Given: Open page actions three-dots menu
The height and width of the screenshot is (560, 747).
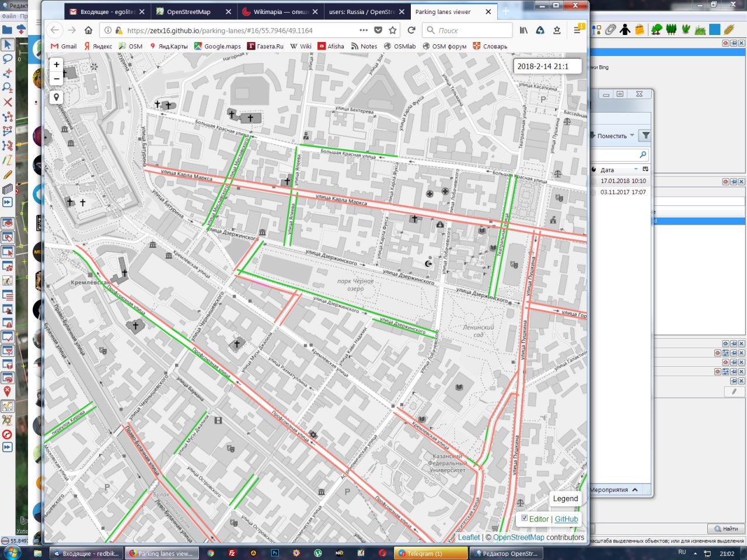Looking at the screenshot, I should click(364, 30).
